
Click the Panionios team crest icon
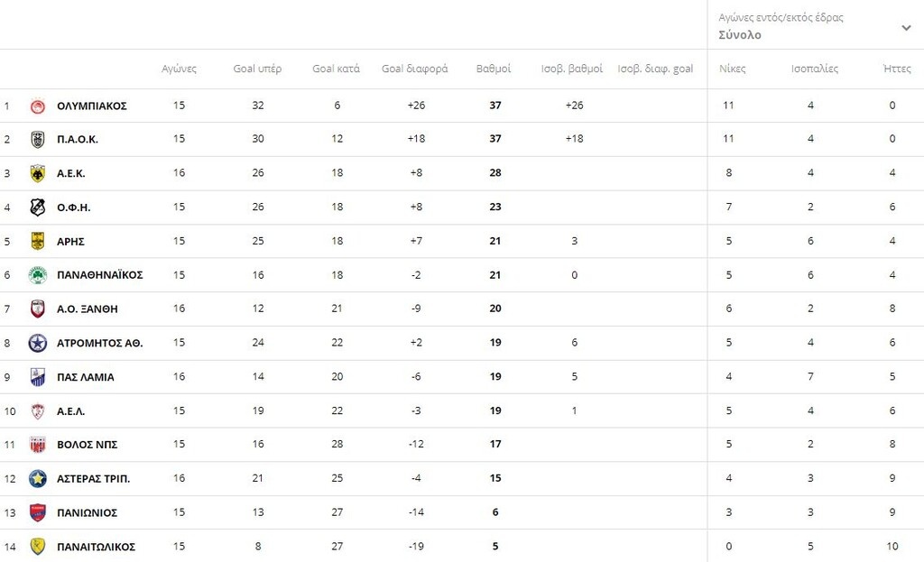pyautogui.click(x=37, y=512)
